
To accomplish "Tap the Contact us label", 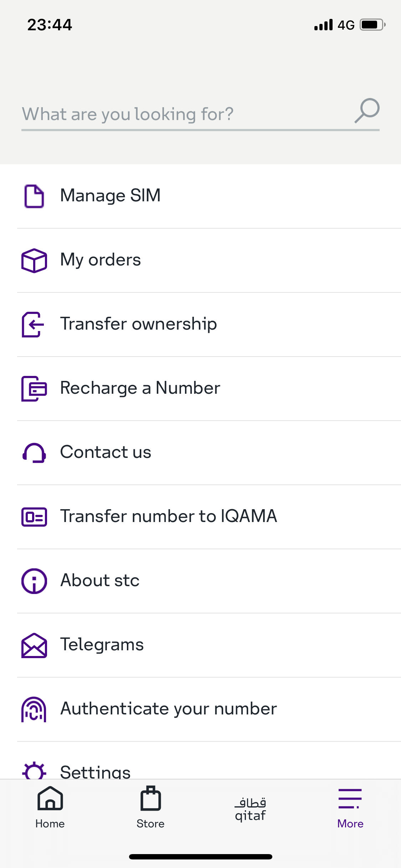I will 106,452.
